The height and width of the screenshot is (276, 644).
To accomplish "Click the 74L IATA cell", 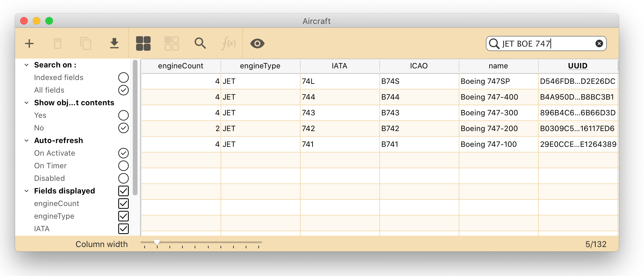I will click(340, 81).
